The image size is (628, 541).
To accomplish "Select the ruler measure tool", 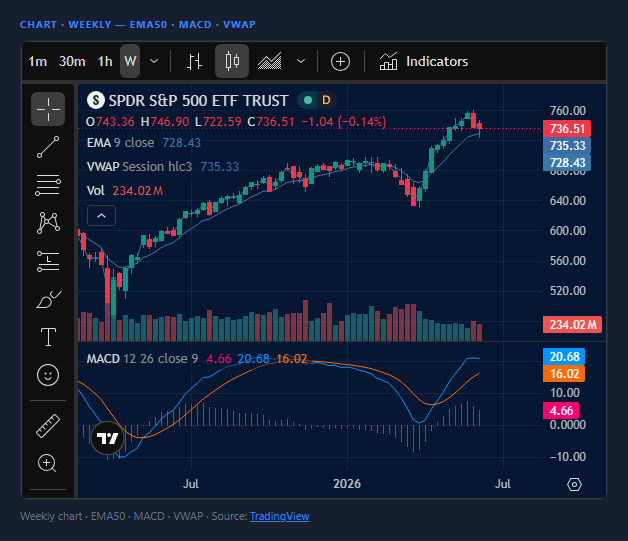I will pyautogui.click(x=48, y=425).
